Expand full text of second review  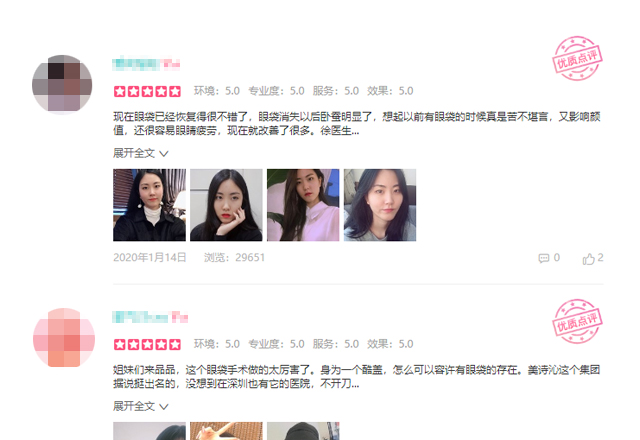[x=141, y=407]
